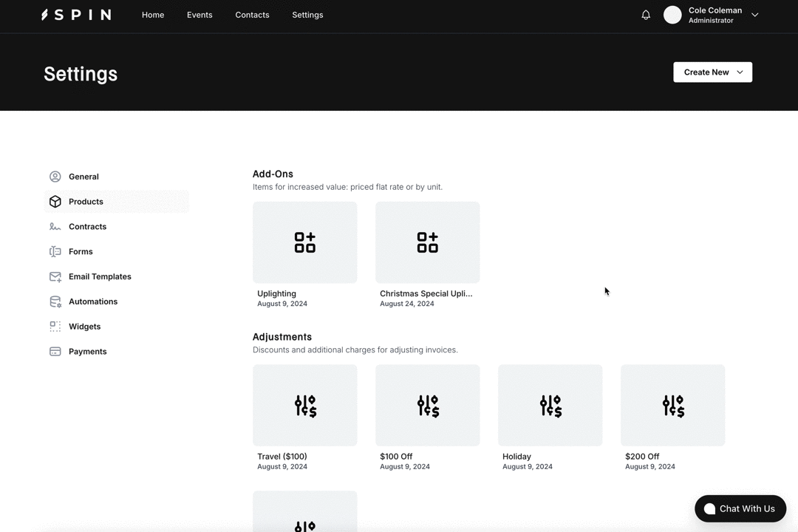
Task: Click the Cole Coleman user name
Action: click(x=715, y=10)
